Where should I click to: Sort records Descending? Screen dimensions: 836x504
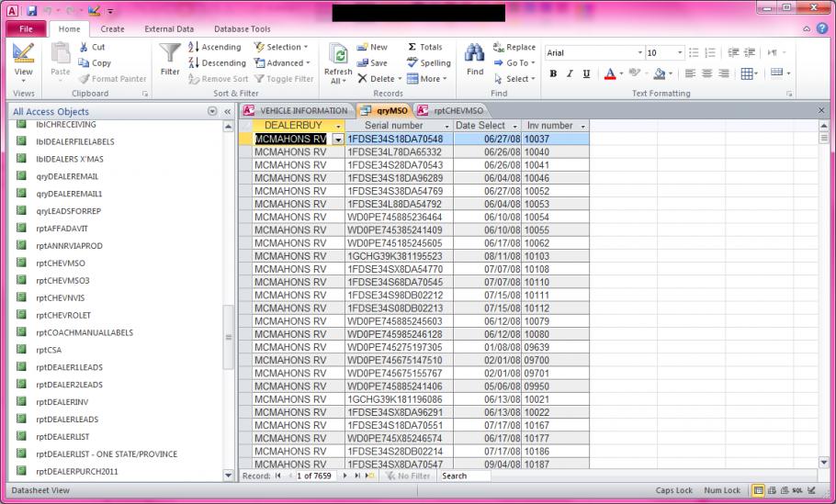point(217,62)
